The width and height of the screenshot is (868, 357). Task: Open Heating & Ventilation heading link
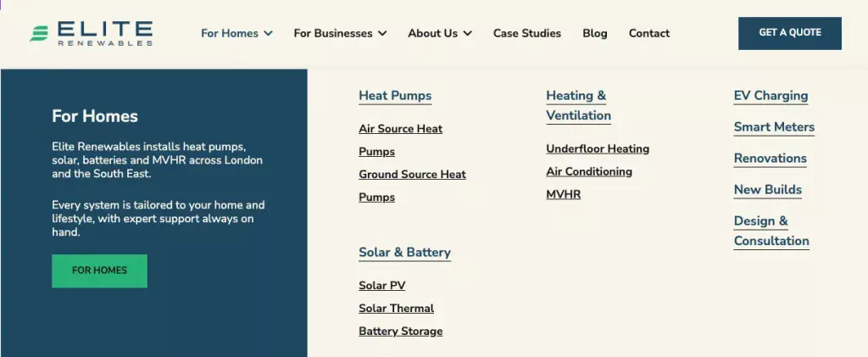(x=578, y=105)
